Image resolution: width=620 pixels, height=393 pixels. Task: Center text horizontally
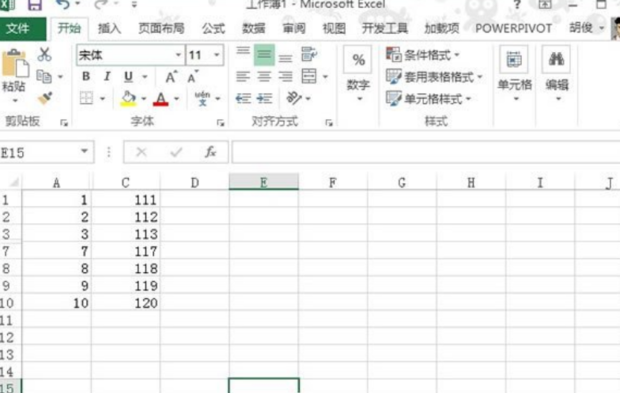point(264,76)
